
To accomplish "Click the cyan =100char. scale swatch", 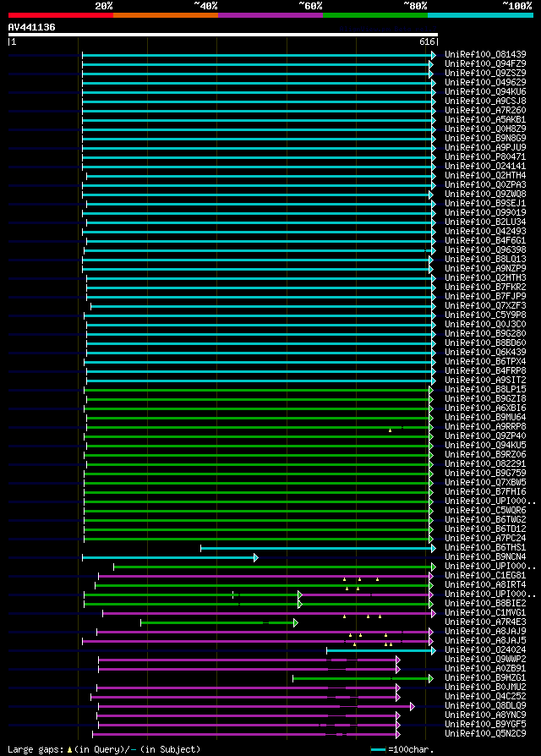I will click(379, 750).
